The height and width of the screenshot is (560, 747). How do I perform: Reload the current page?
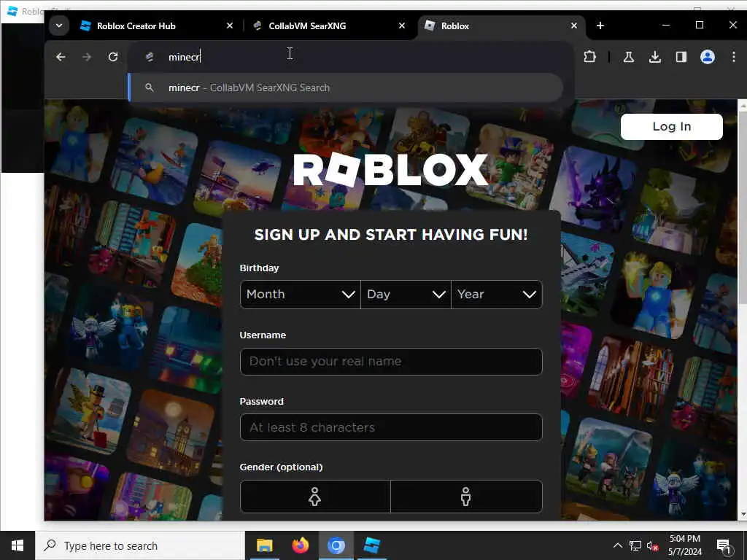coord(113,57)
